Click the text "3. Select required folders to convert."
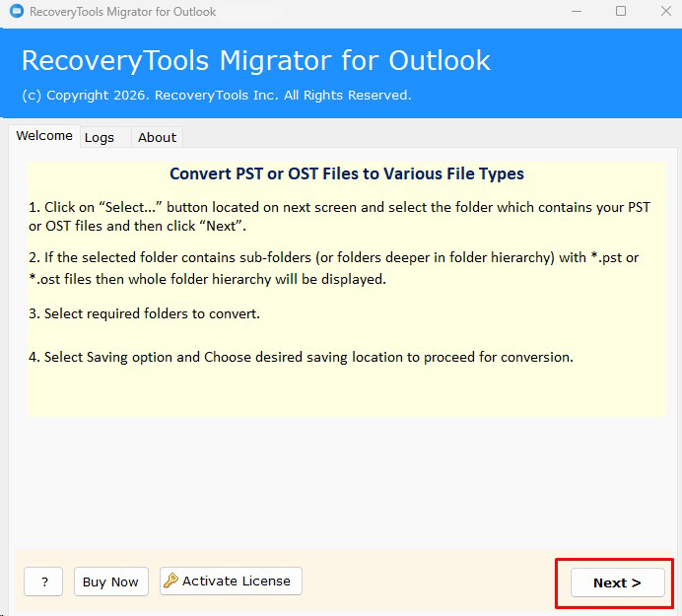This screenshot has height=616, width=682. [x=145, y=313]
